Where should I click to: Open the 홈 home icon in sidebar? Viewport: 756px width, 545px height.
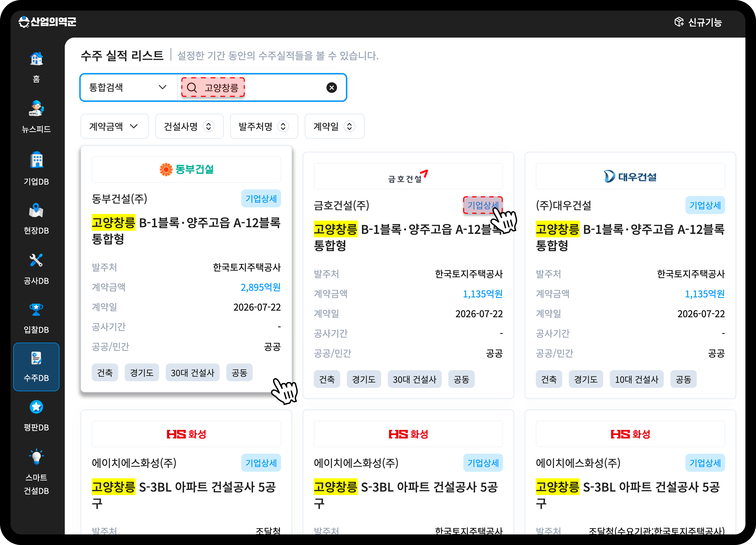[36, 59]
